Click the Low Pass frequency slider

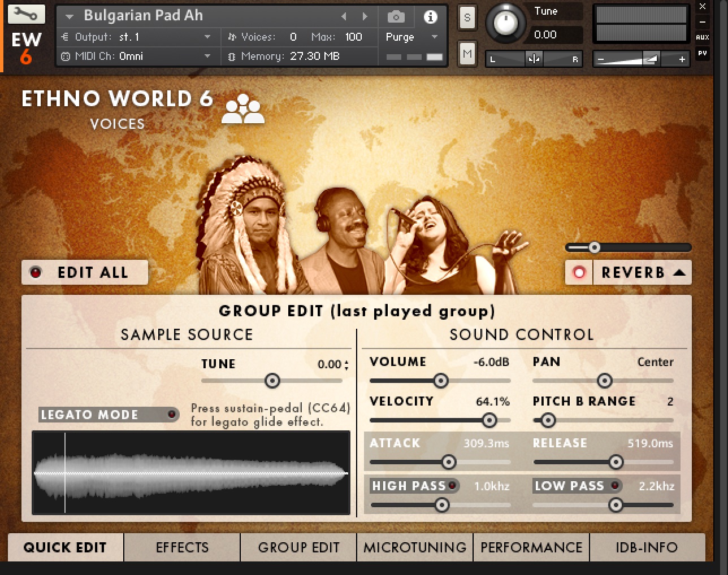coord(603,505)
